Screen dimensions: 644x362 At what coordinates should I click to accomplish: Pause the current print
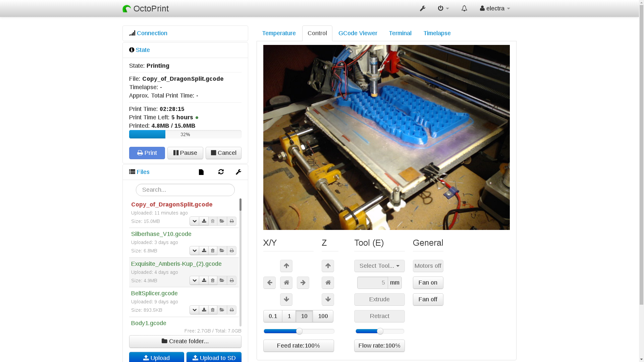[x=185, y=153]
